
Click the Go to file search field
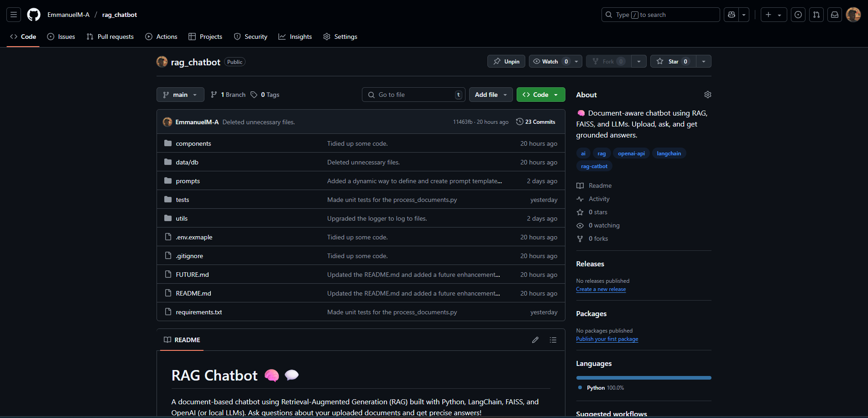413,95
